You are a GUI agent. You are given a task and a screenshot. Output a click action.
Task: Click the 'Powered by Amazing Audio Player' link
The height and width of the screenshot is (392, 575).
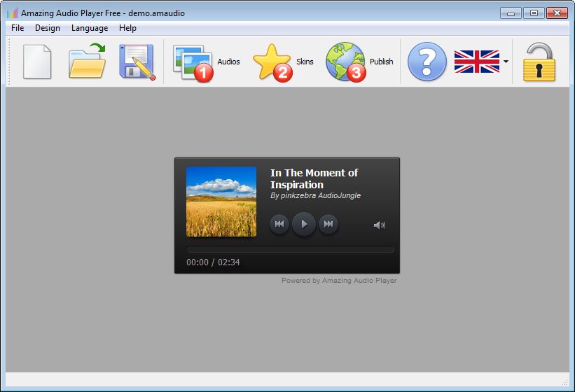pyautogui.click(x=339, y=280)
